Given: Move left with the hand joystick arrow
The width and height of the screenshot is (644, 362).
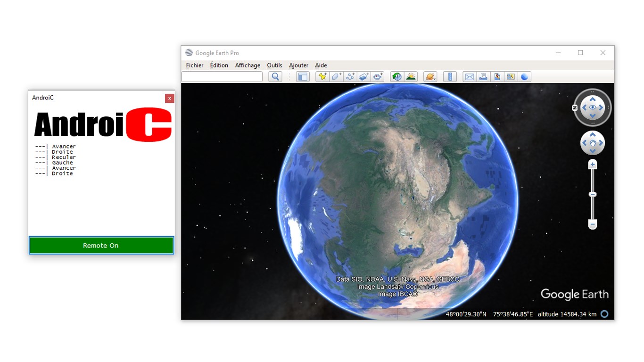Looking at the screenshot, I should point(585,143).
